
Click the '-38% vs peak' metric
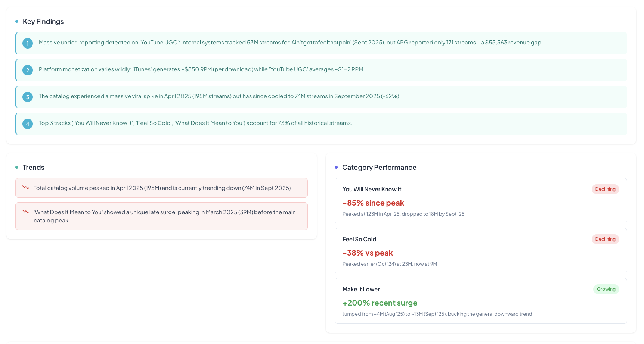click(x=368, y=253)
